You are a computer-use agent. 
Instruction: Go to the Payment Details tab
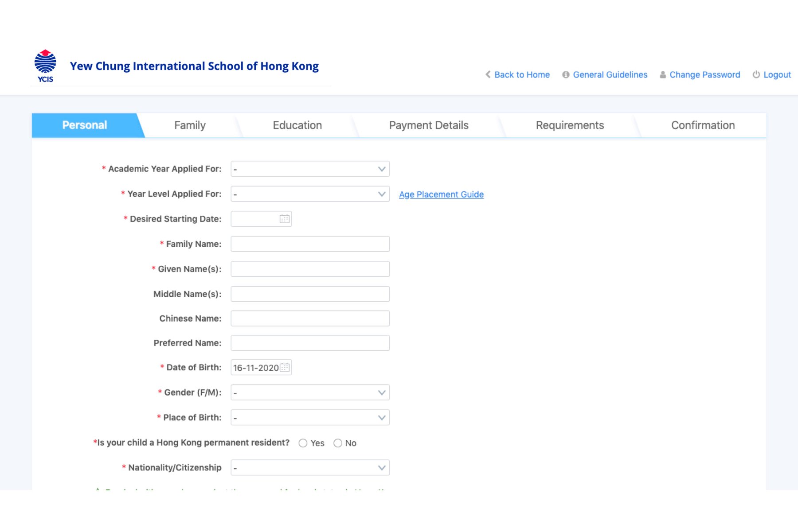click(428, 125)
